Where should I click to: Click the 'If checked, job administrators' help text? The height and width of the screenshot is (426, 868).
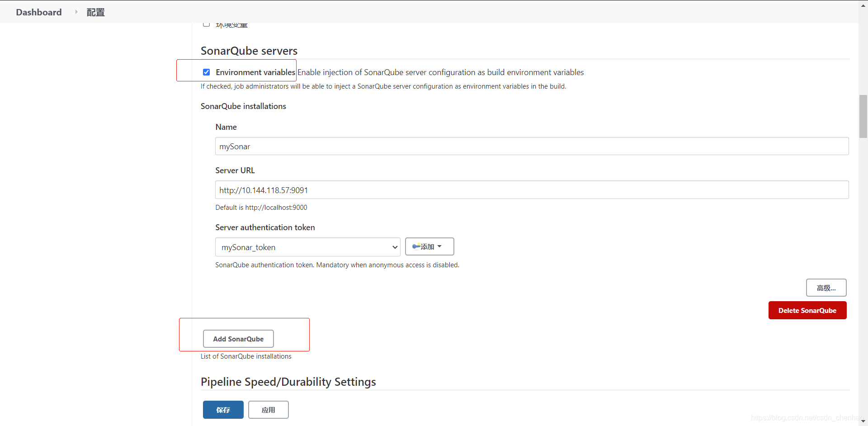pyautogui.click(x=383, y=86)
